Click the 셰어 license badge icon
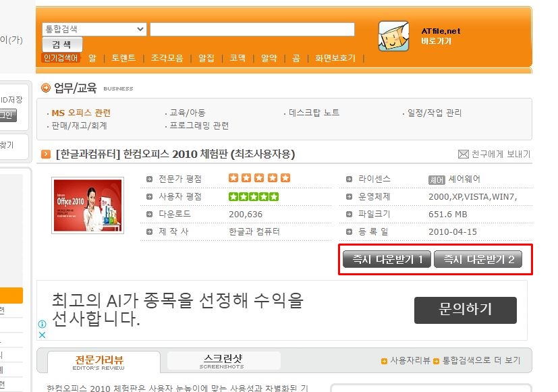The width and height of the screenshot is (558, 392). 437,180
